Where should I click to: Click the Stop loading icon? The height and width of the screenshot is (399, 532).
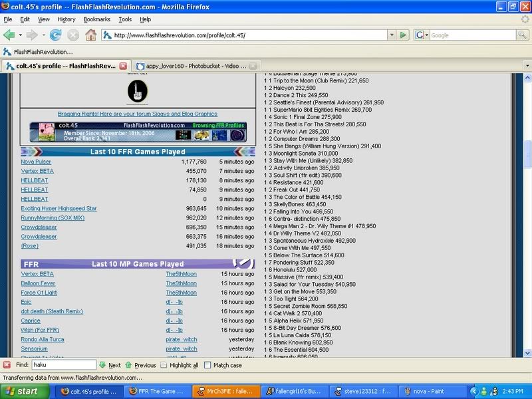[x=73, y=35]
